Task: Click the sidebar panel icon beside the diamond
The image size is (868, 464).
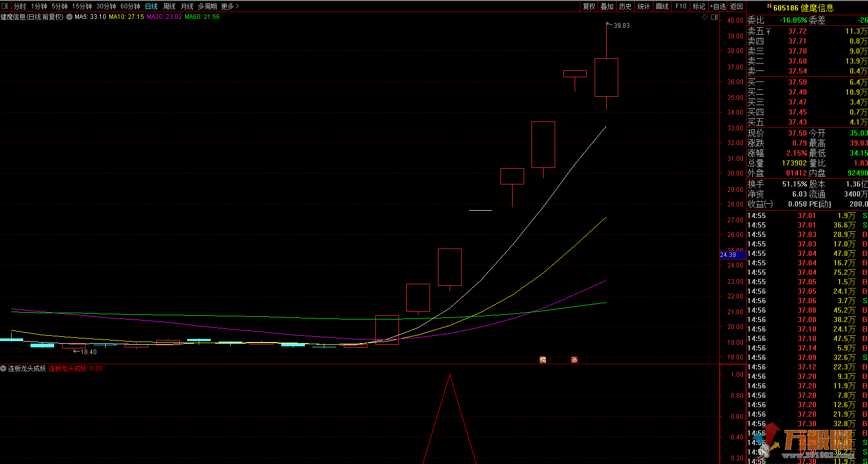Action: tap(714, 17)
